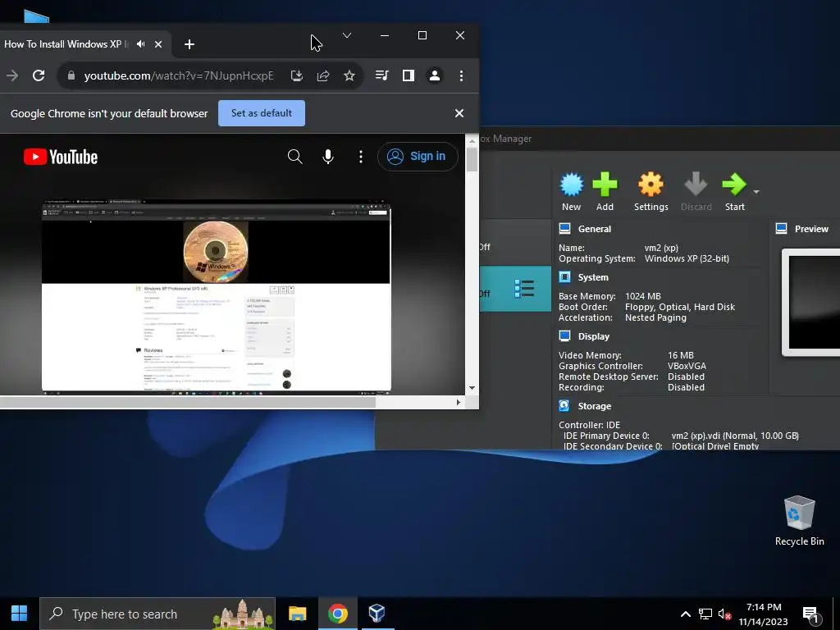The image size is (840, 630).
Task: Click the Add machine green plus icon
Action: pyautogui.click(x=605, y=185)
